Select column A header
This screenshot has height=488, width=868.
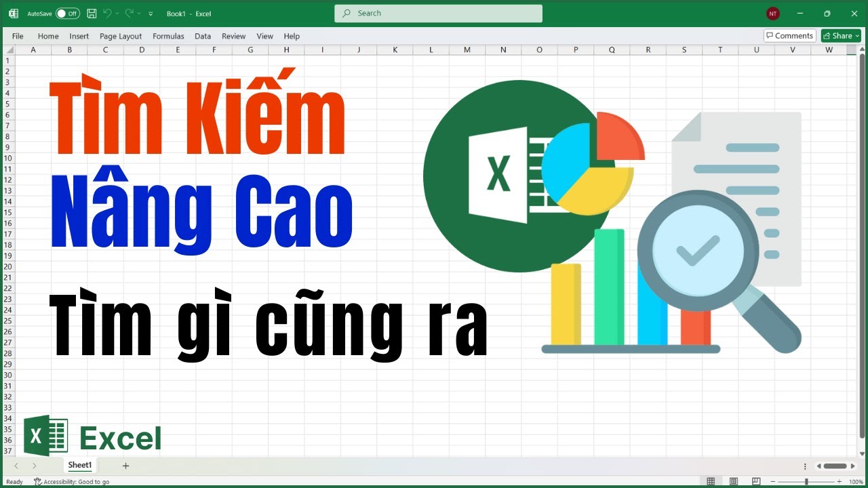tap(33, 49)
